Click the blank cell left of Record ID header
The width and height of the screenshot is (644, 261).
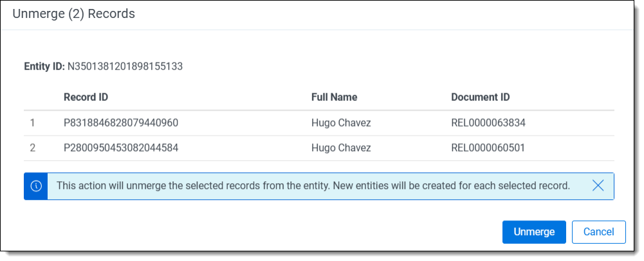pos(39,97)
